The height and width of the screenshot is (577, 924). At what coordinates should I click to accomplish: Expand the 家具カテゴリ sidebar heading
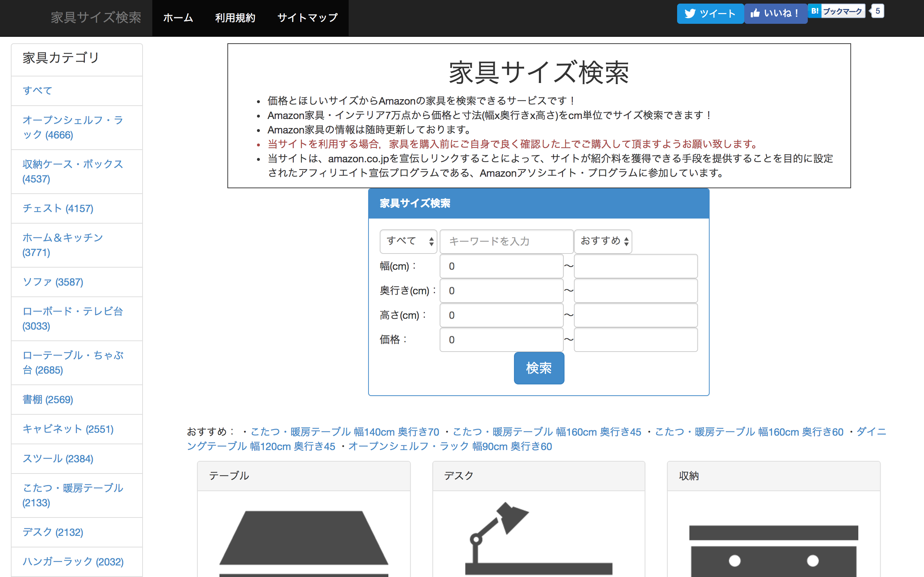60,58
